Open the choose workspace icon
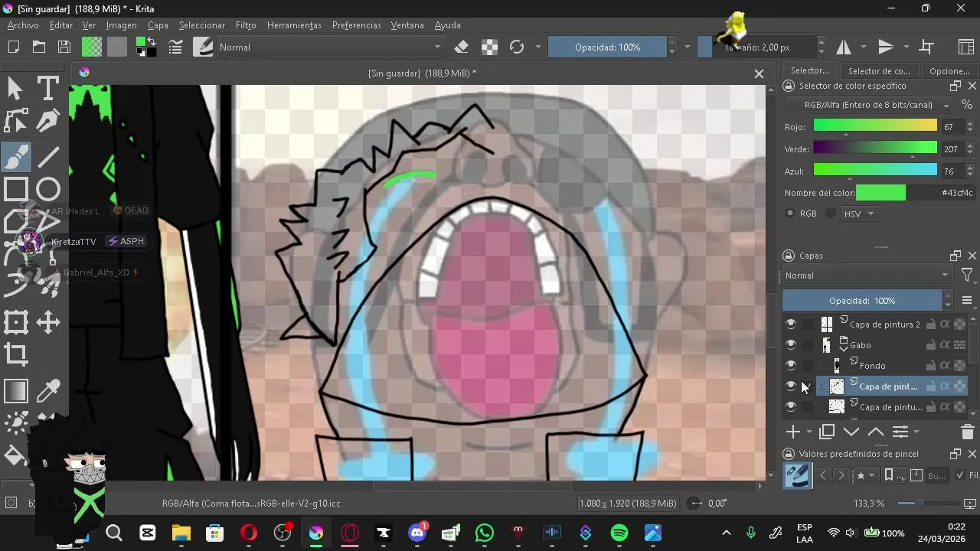The width and height of the screenshot is (980, 551). point(965,47)
